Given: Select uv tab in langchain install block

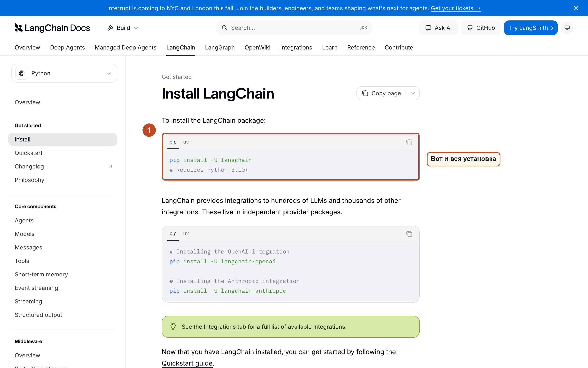Looking at the screenshot, I should pos(186,142).
